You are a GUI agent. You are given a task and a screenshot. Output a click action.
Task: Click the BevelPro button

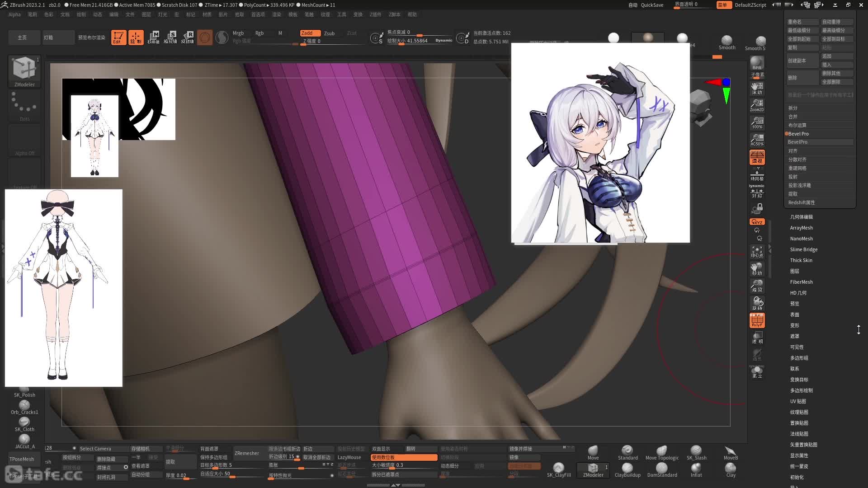[820, 142]
